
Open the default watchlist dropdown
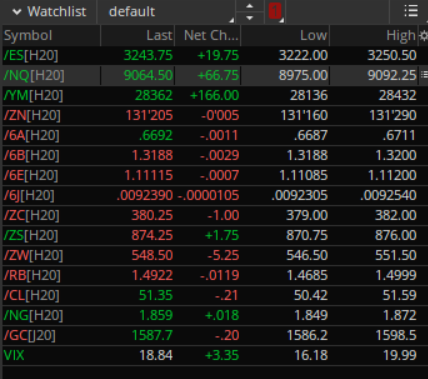click(166, 12)
